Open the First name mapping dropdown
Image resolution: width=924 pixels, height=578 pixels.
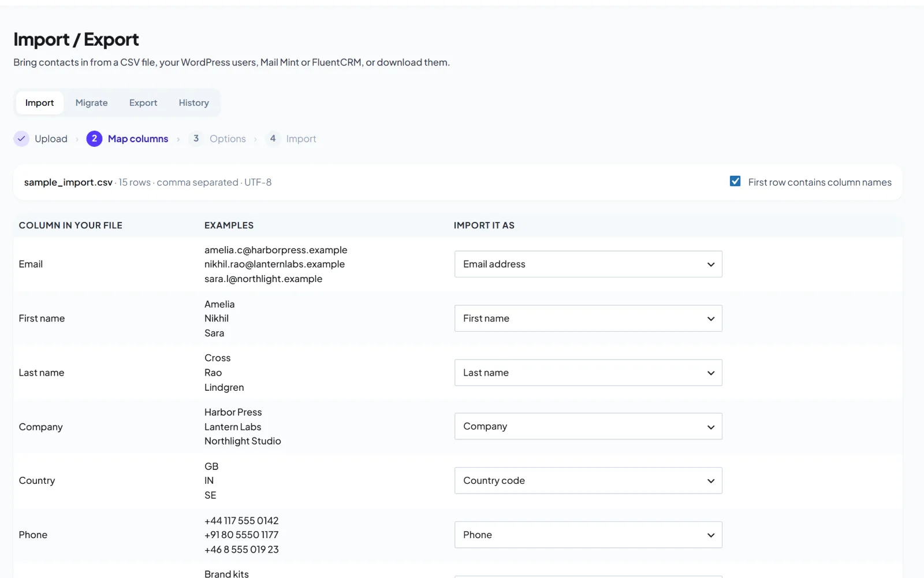(588, 318)
